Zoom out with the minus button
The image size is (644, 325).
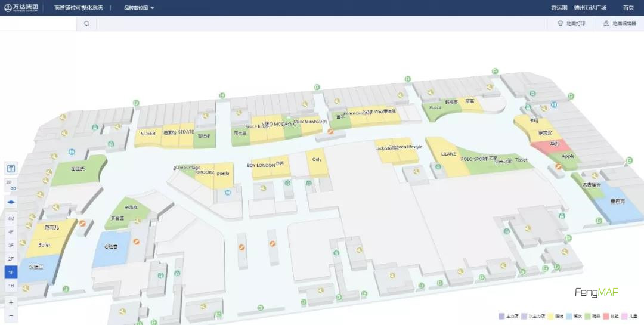click(x=11, y=315)
